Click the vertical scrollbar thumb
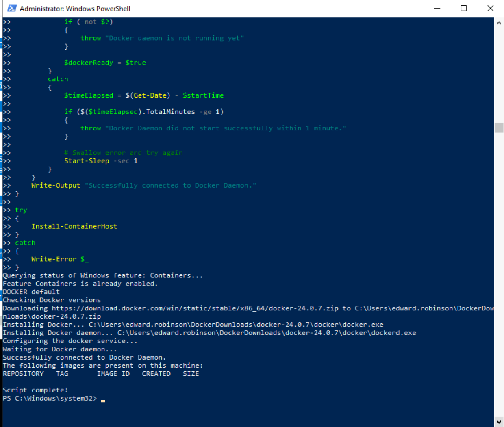504x427 pixels. [499, 128]
